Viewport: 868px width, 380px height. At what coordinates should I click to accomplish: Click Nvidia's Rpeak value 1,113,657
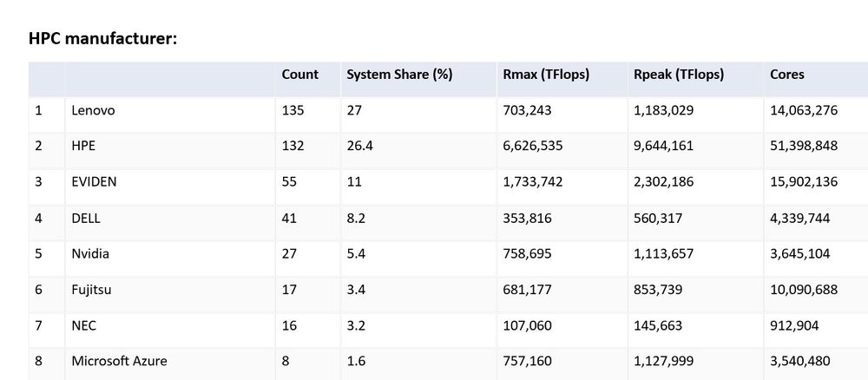click(664, 254)
